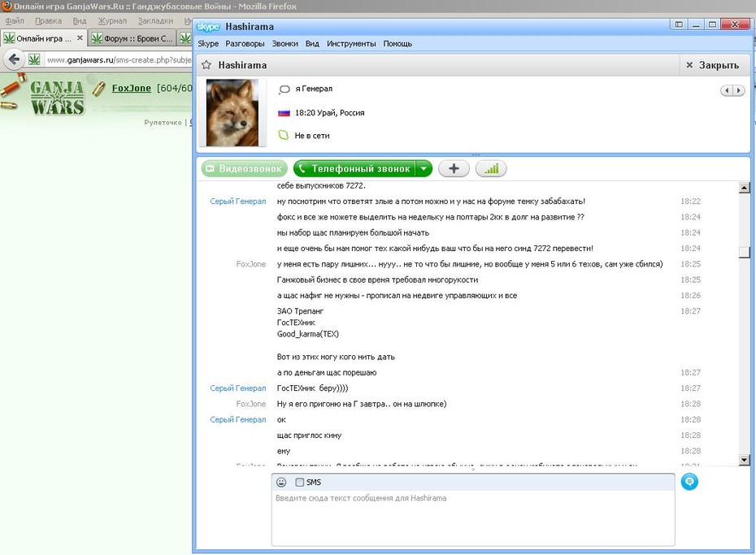Switch to the Онлайн игра tab
The image size is (756, 555).
point(43,38)
